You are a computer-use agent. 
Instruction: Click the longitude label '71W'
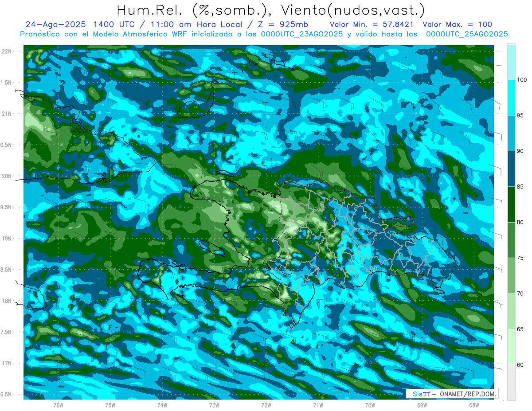318,405
